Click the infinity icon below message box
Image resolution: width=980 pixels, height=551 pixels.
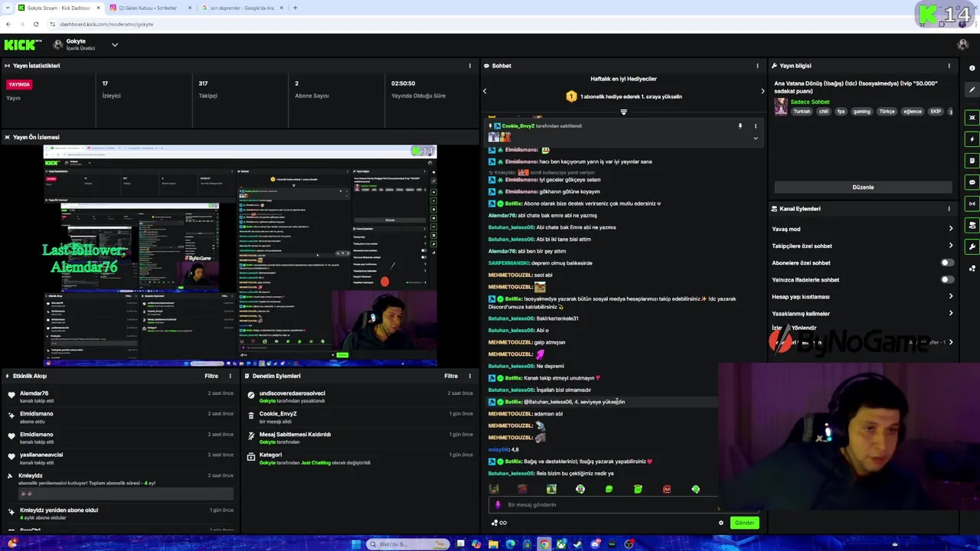(x=503, y=523)
